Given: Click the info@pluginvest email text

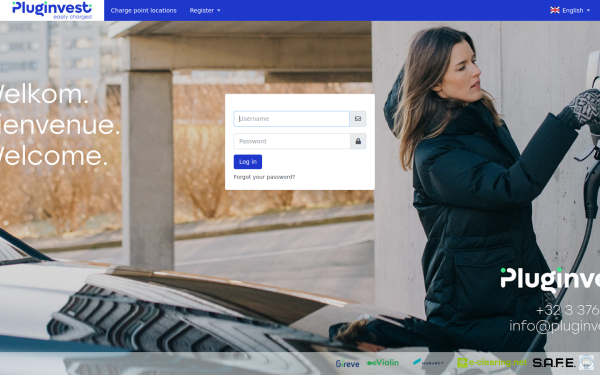Looking at the screenshot, I should (x=554, y=326).
